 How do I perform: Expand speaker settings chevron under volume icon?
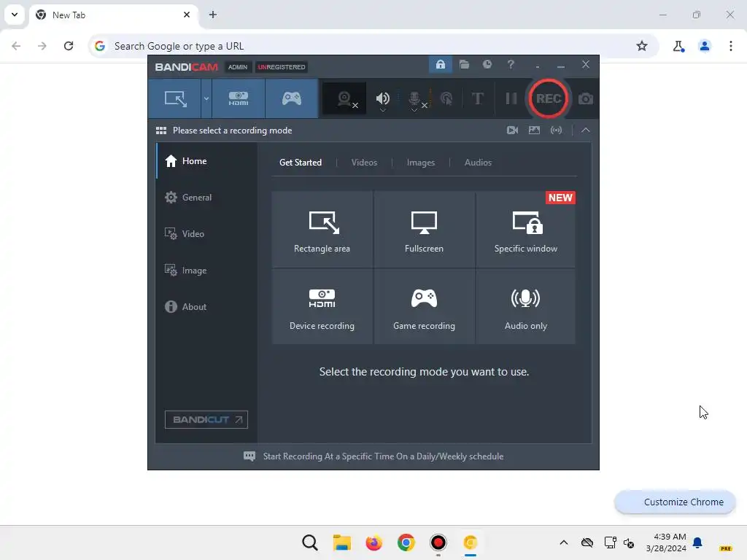pyautogui.click(x=382, y=110)
